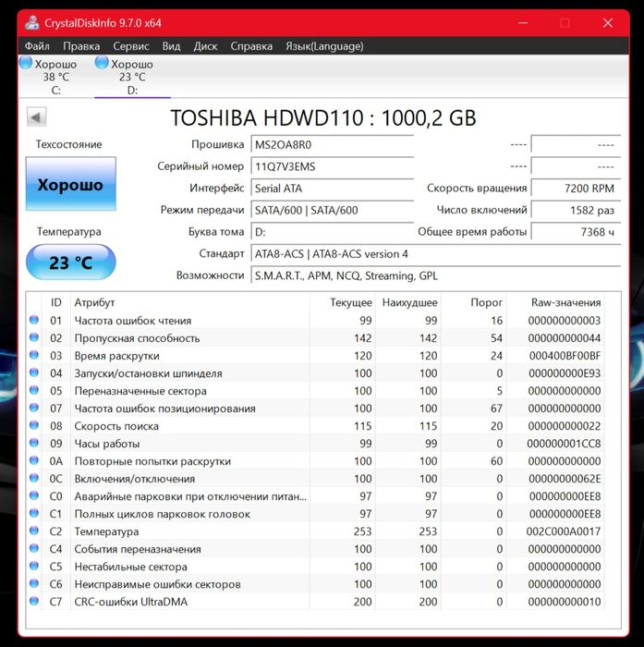Screen dimensions: 644x647
Task: Click status dot of attribute 03 row
Action: point(34,355)
